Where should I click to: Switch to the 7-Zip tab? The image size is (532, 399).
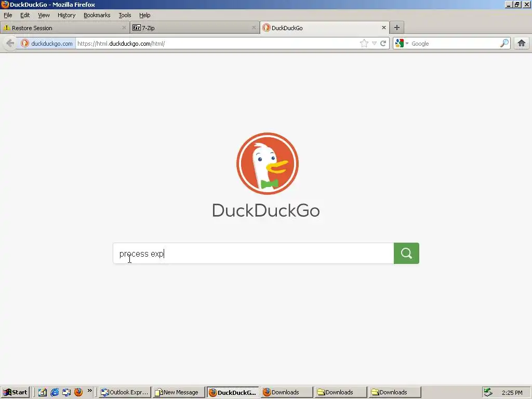[194, 28]
